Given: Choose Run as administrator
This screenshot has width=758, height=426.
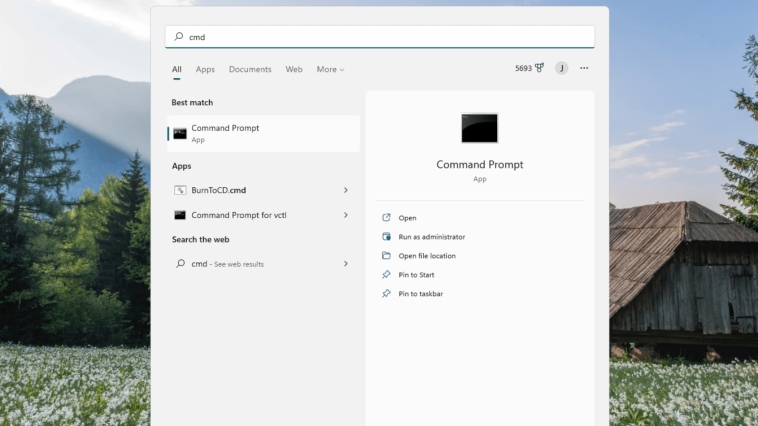Looking at the screenshot, I should pyautogui.click(x=432, y=237).
